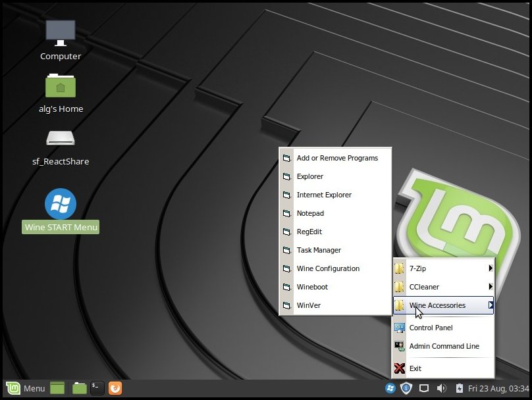Click the icon beside Notepad
The height and width of the screenshot is (400, 532).
286,213
